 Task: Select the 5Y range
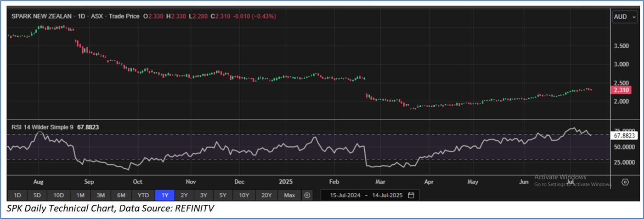223,195
